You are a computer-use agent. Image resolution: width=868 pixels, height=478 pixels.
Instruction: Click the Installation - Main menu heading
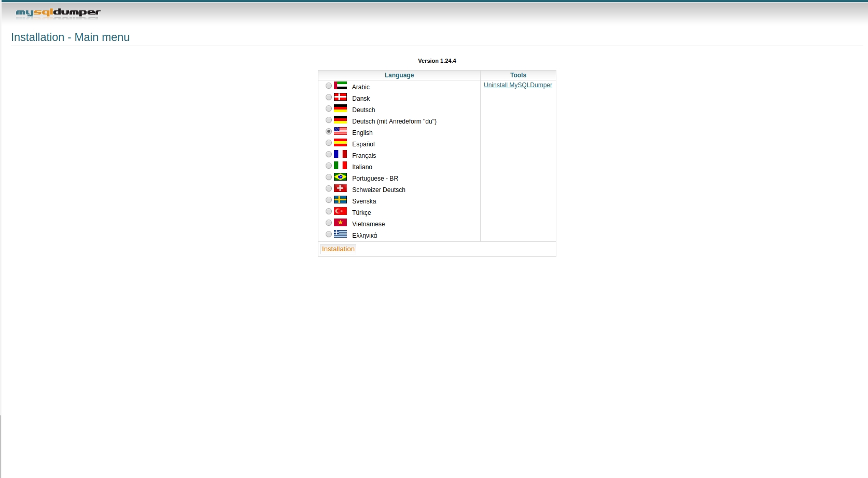(71, 37)
